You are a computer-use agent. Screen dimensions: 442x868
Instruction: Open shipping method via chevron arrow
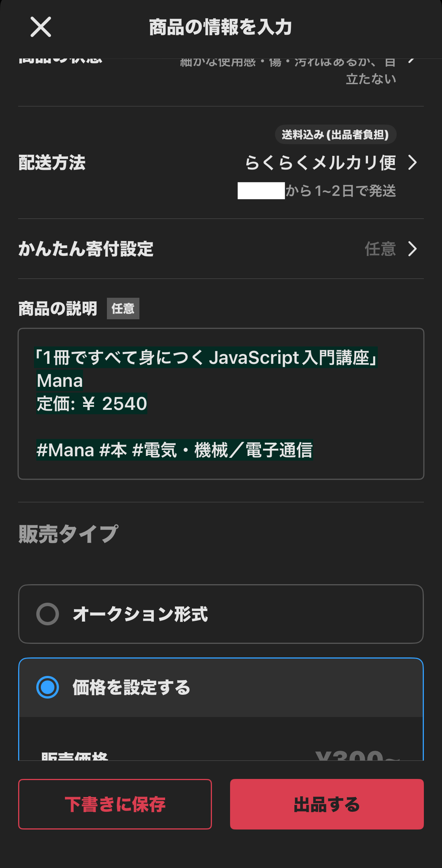413,163
